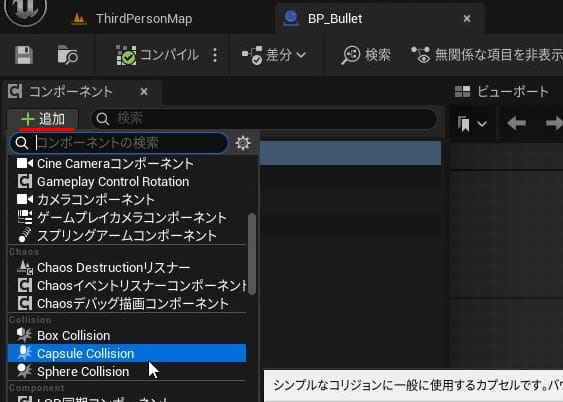Click the Box Collision icon

[24, 335]
